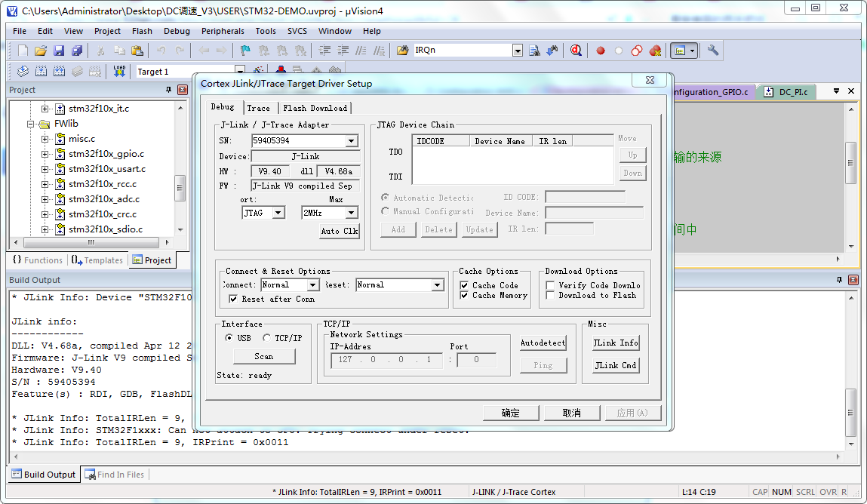Image resolution: width=867 pixels, height=504 pixels.
Task: Insert breakpoint red dot icon
Action: [x=601, y=51]
